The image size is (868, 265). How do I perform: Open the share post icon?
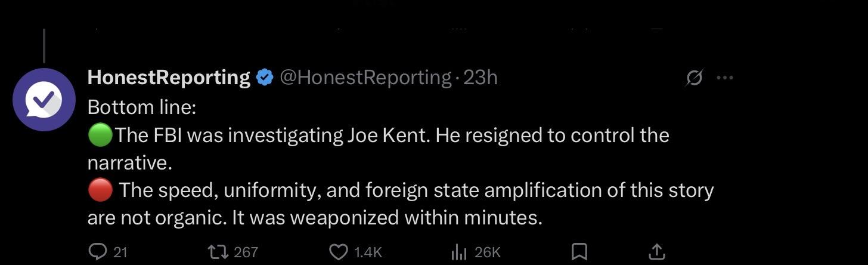[656, 251]
